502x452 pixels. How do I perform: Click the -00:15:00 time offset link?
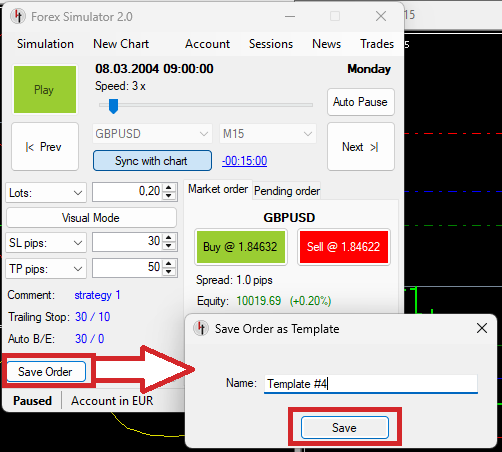[x=245, y=161]
